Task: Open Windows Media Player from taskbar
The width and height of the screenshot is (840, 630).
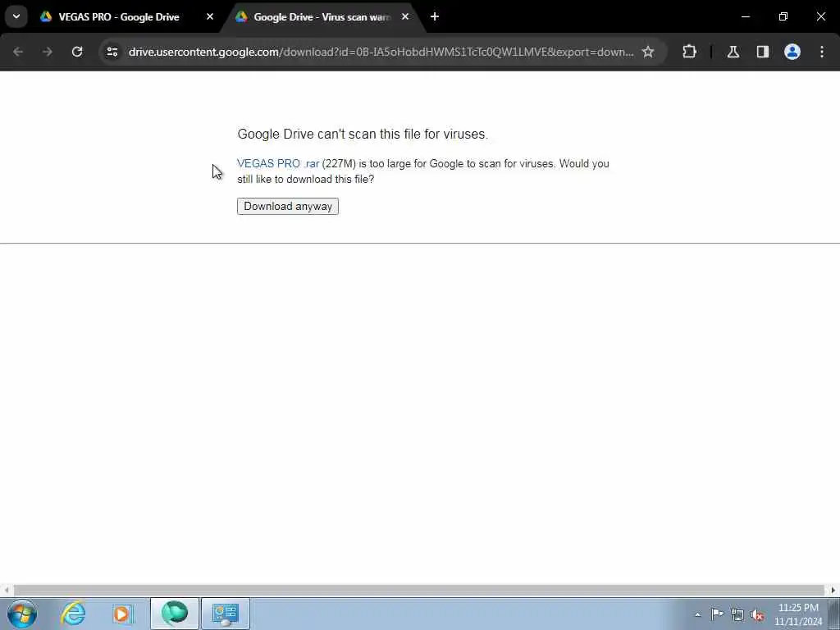Action: pos(122,614)
